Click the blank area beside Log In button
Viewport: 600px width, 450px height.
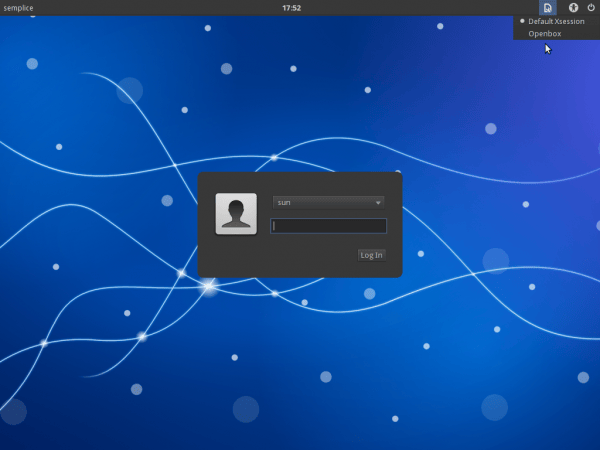tap(290, 255)
